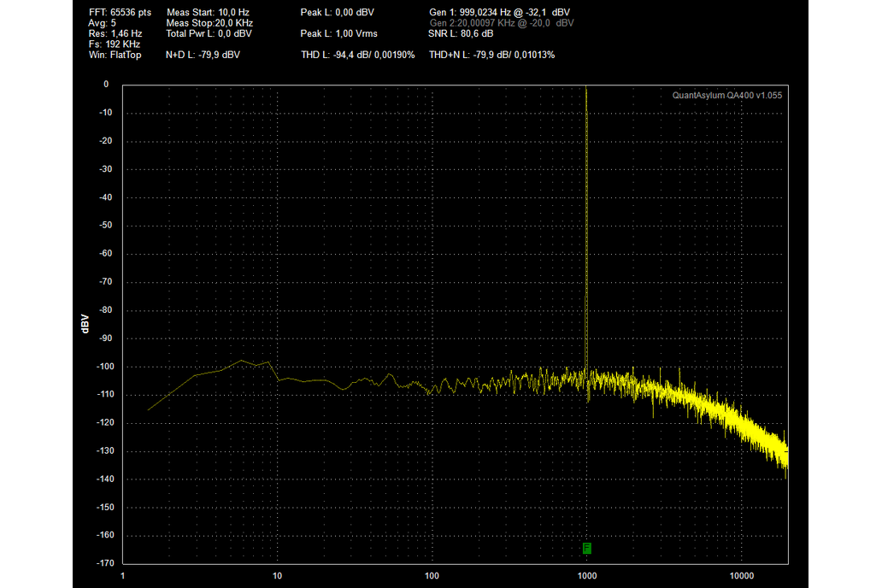The image size is (882, 588).
Task: Click the Meas Start 10,0 Hz text
Action: tap(208, 12)
